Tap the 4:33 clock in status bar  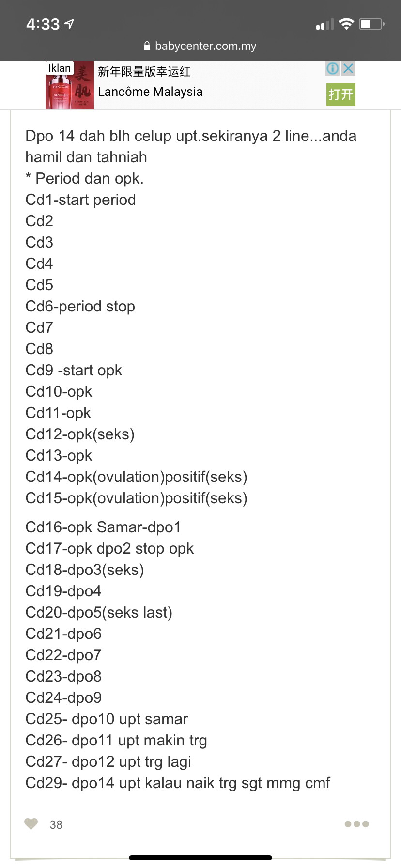tap(43, 24)
